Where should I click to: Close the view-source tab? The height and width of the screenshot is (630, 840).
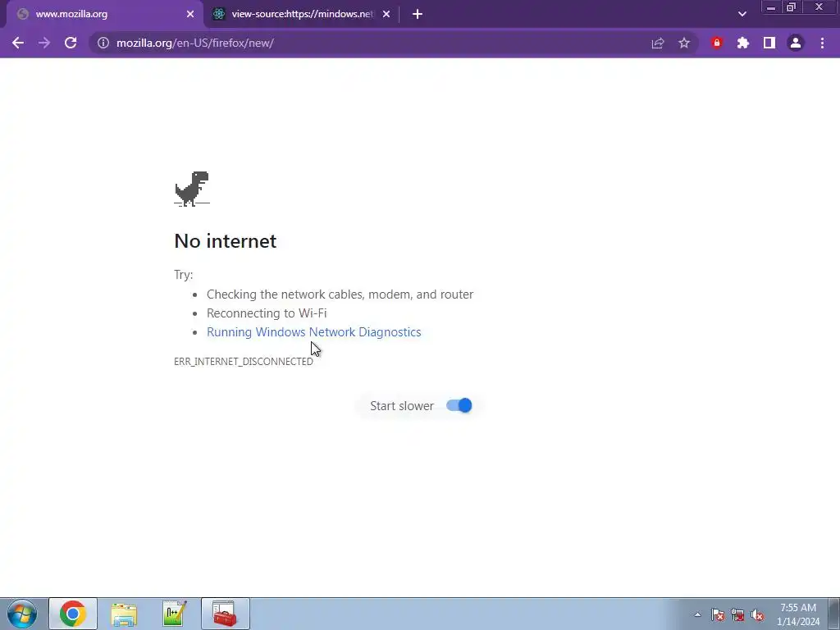coord(386,15)
